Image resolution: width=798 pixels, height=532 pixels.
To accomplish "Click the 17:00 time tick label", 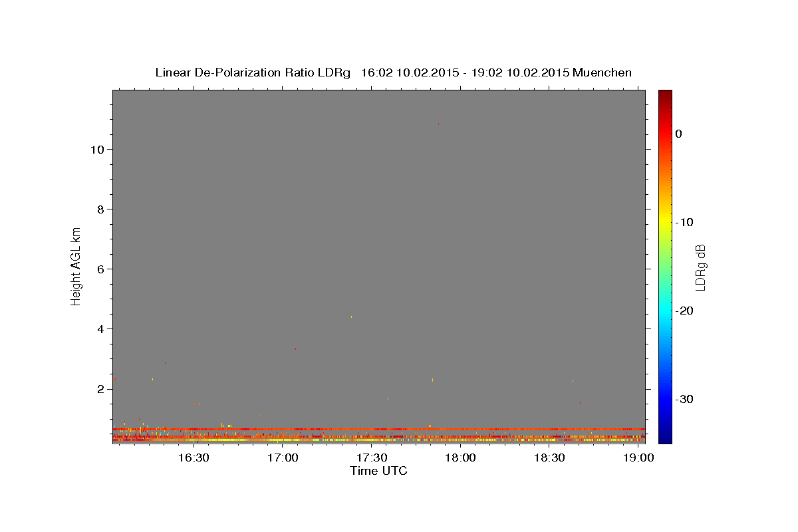I will [x=283, y=458].
